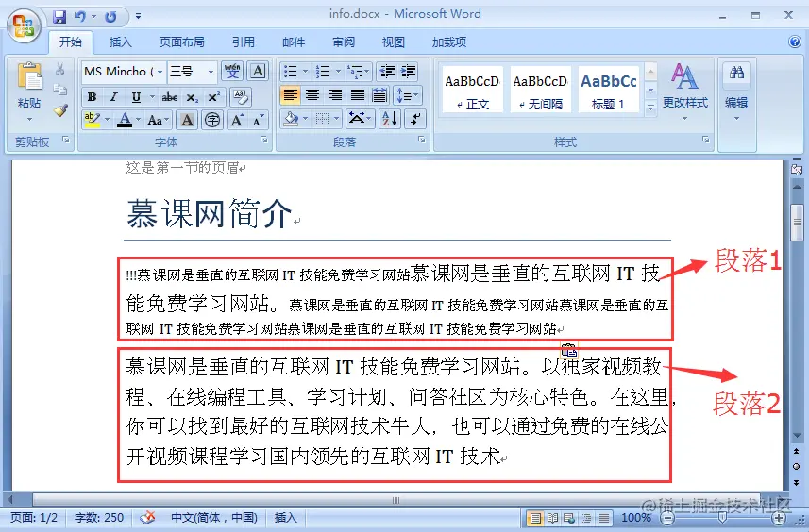Open the Change Case Aa dropdown
The image size is (809, 532).
(x=158, y=120)
